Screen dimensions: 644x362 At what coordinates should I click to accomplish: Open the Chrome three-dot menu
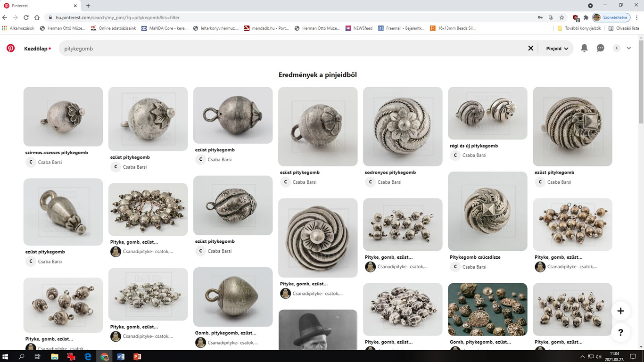click(636, 17)
